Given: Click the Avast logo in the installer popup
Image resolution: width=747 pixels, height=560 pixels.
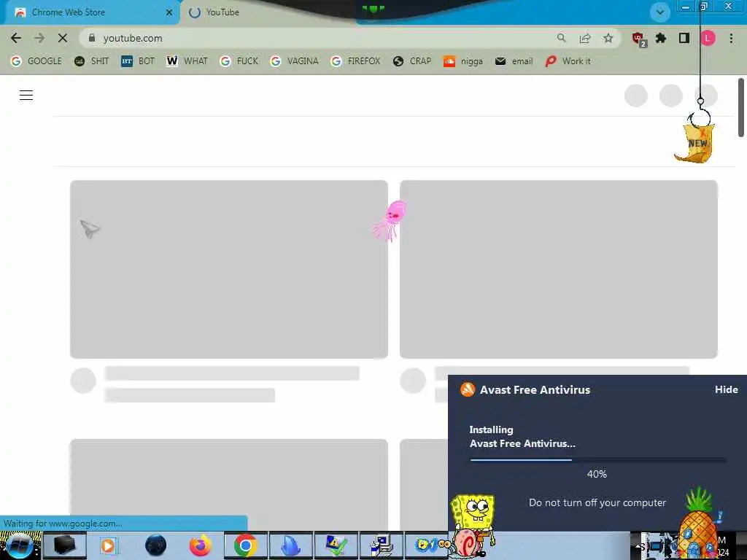Looking at the screenshot, I should coord(468,389).
